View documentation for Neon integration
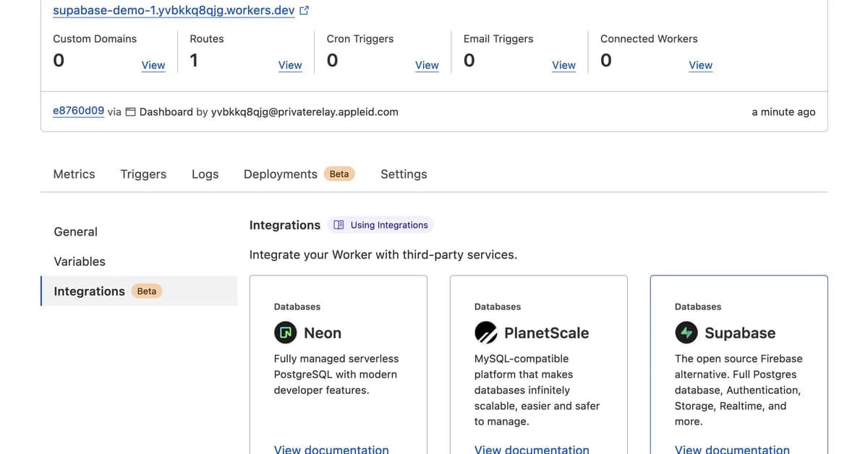The width and height of the screenshot is (868, 454). click(331, 449)
